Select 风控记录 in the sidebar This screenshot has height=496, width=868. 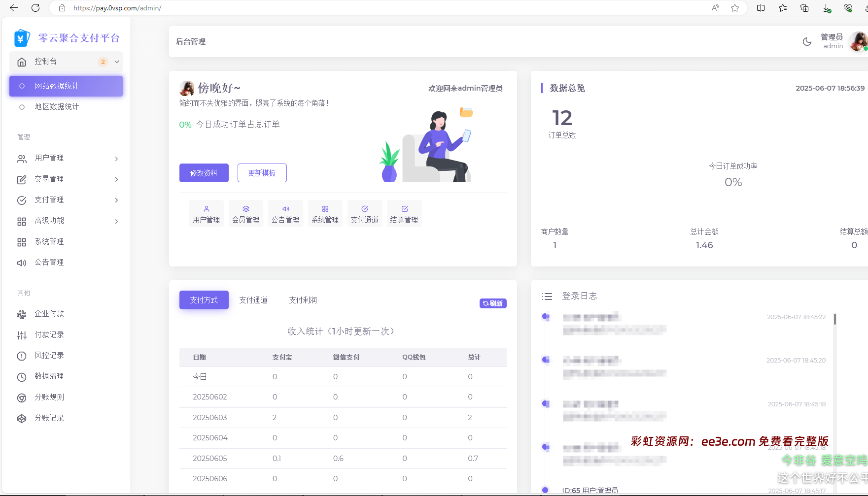click(49, 355)
